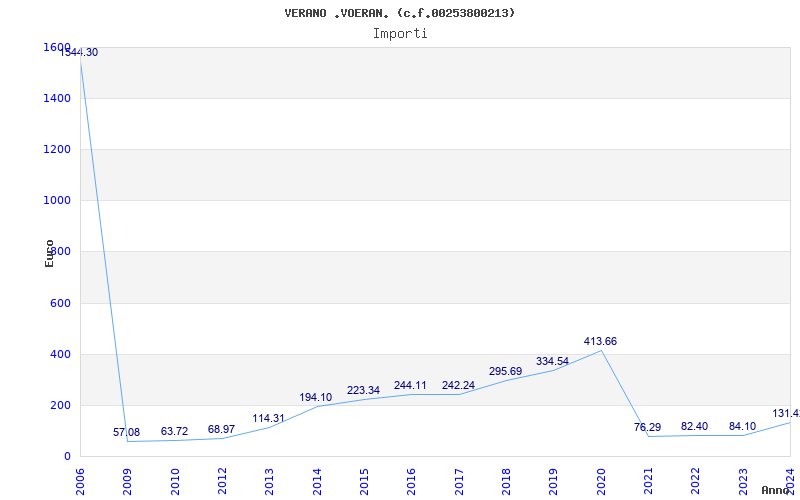Select the 57.08 data point label
800x500 pixels.
click(x=126, y=433)
